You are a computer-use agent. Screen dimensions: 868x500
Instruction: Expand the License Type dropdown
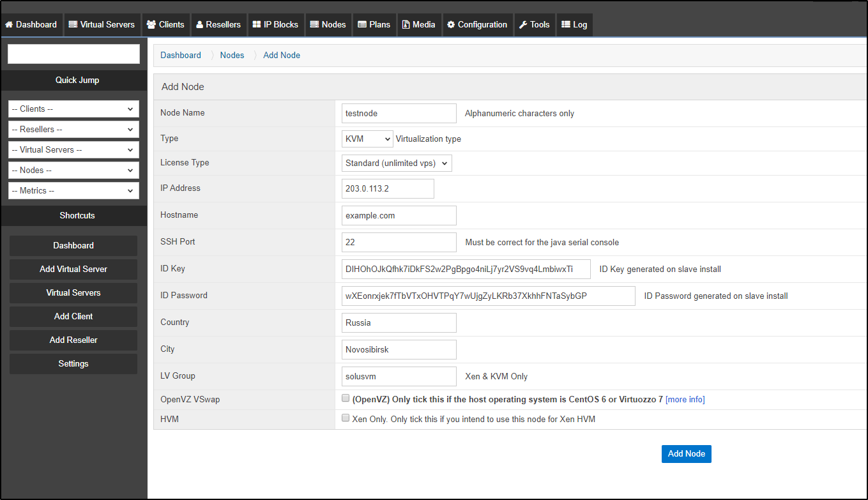pyautogui.click(x=397, y=163)
